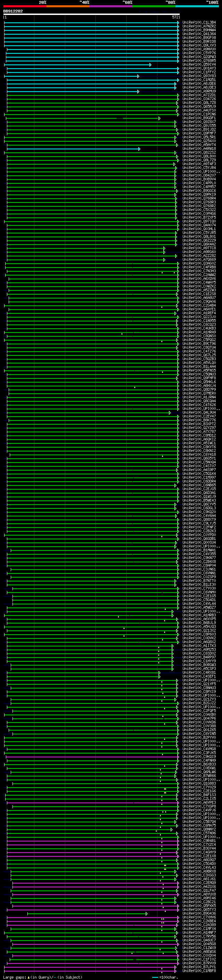Click the red 20% identity legend segment
The width and height of the screenshot is (222, 980).
coord(25,6)
